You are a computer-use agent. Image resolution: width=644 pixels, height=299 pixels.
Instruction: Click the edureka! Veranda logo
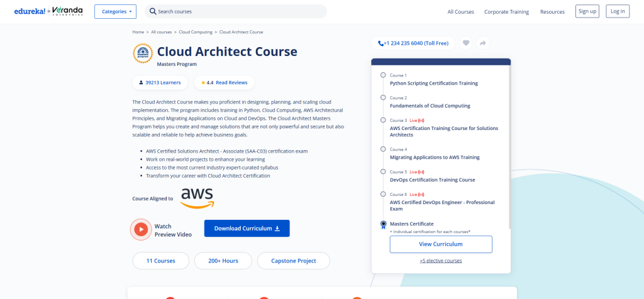(48, 11)
